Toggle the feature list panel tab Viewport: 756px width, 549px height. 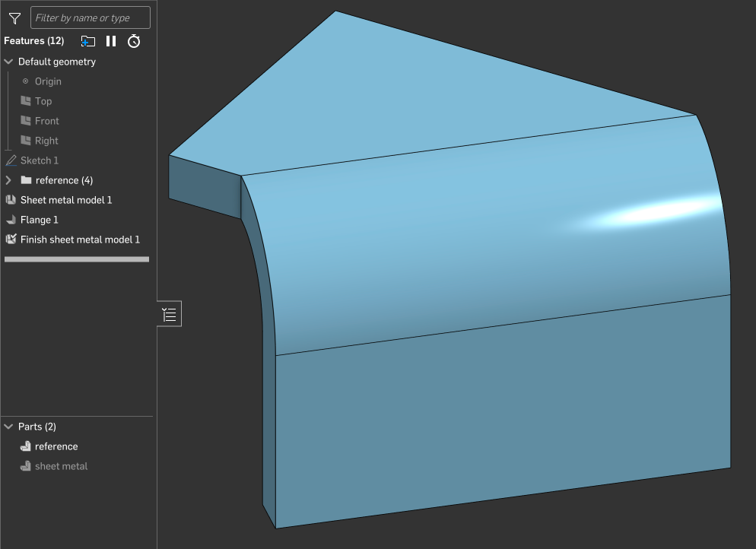[170, 314]
